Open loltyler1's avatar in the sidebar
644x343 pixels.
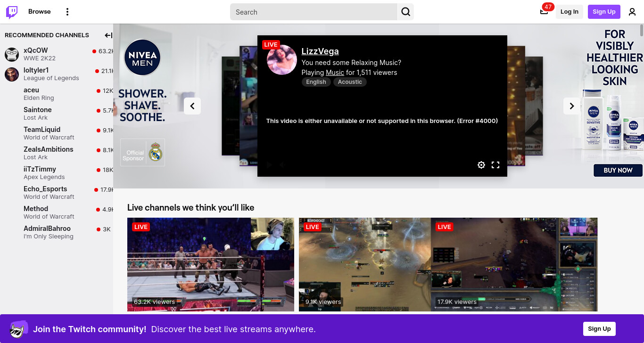(x=12, y=74)
